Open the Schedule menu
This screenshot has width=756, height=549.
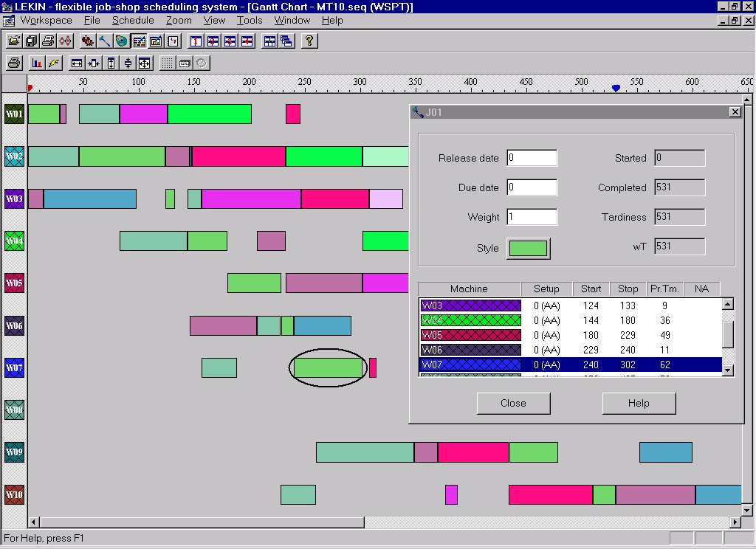coord(133,20)
